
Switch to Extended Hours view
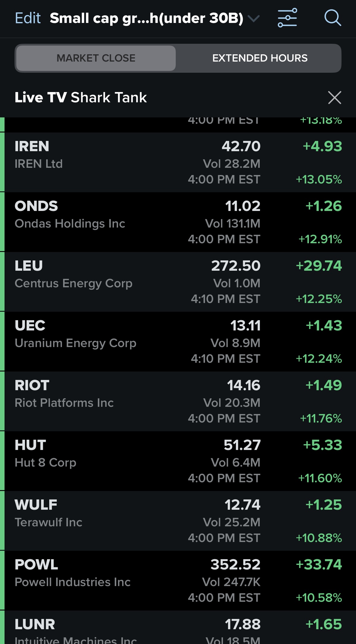point(260,58)
